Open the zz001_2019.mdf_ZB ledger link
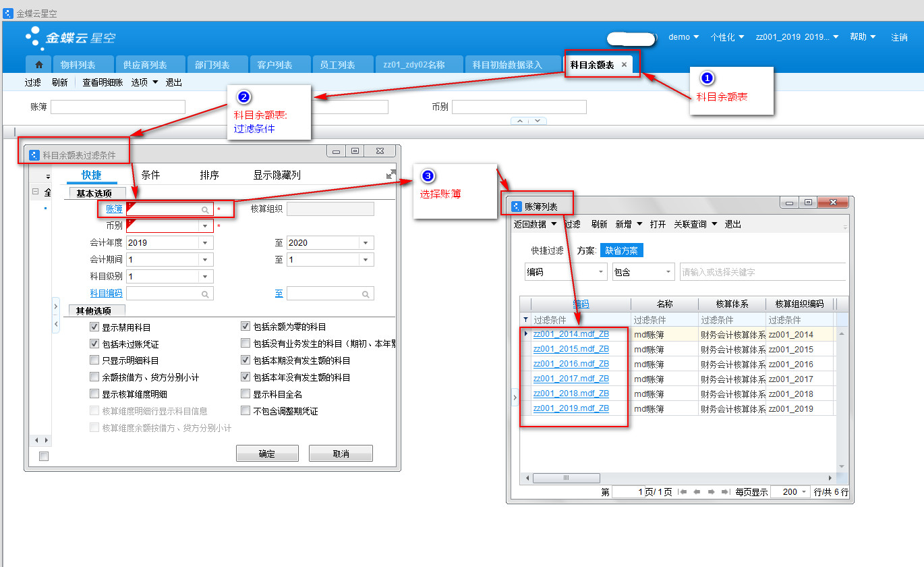 pos(571,408)
